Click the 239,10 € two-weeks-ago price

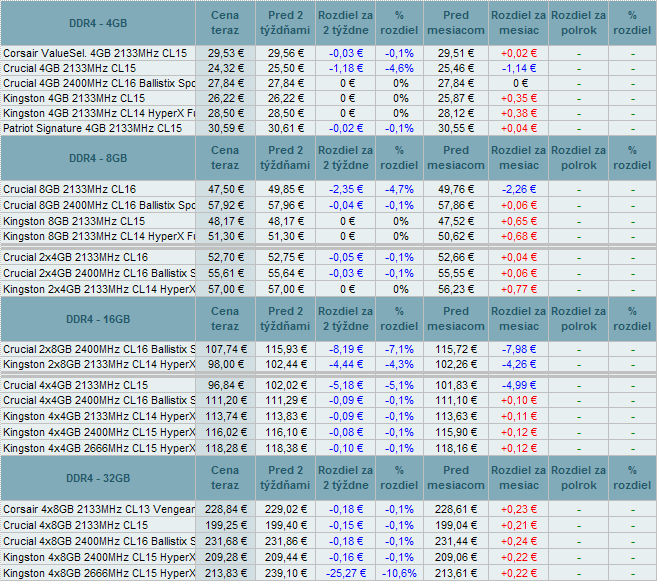286,573
